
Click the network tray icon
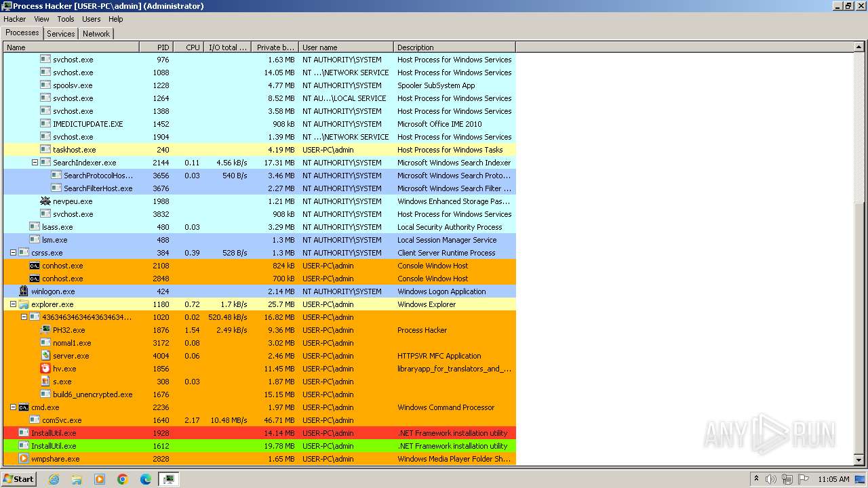pyautogui.click(x=787, y=479)
